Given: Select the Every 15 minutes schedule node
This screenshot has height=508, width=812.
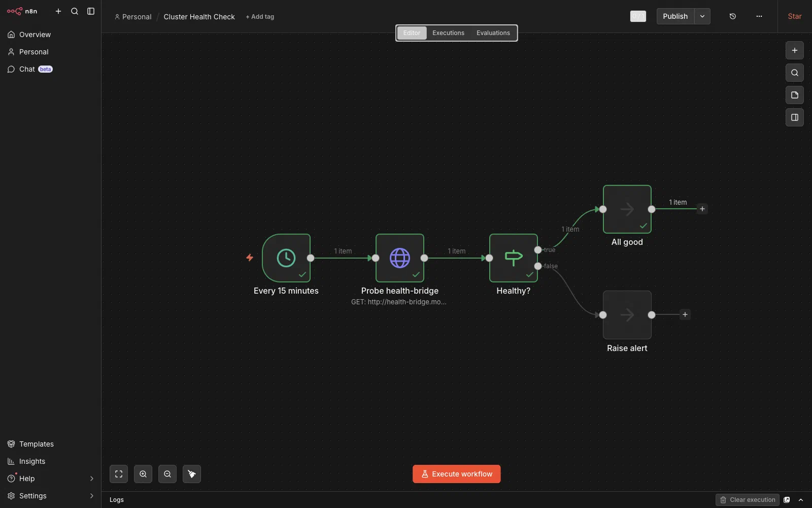Looking at the screenshot, I should click(286, 258).
